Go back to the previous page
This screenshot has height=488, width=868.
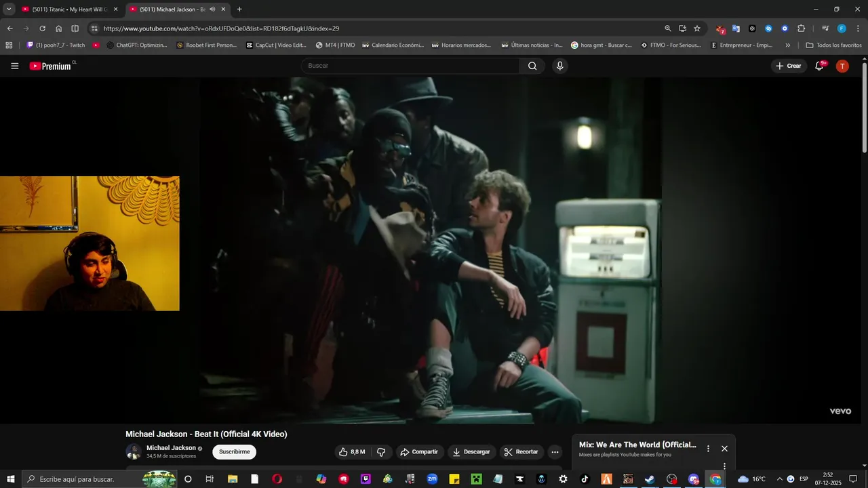(x=9, y=28)
